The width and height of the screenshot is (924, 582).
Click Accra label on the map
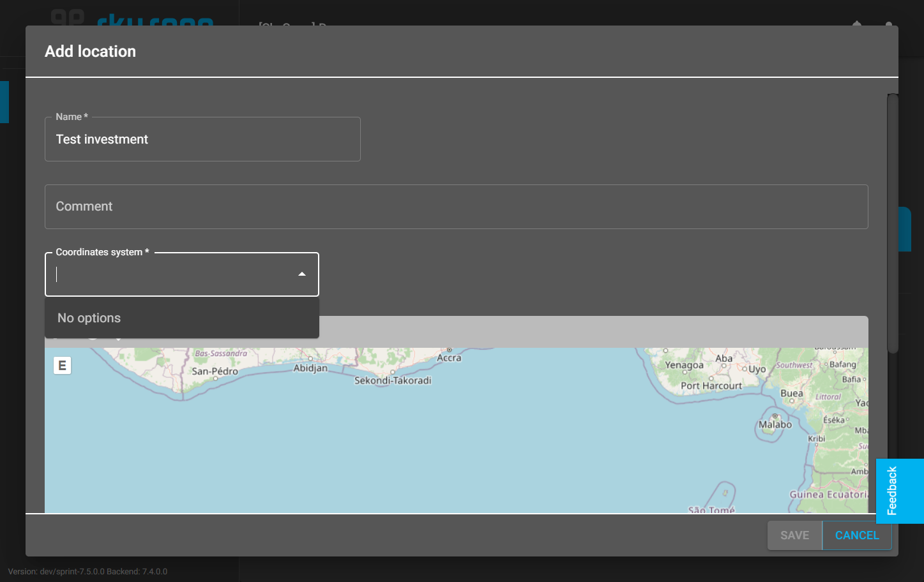pyautogui.click(x=449, y=358)
